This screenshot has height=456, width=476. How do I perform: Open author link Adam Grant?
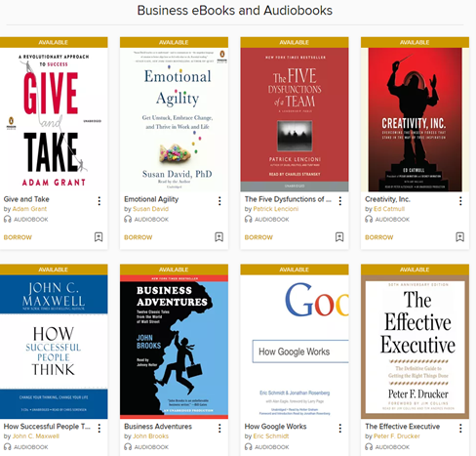pos(29,209)
